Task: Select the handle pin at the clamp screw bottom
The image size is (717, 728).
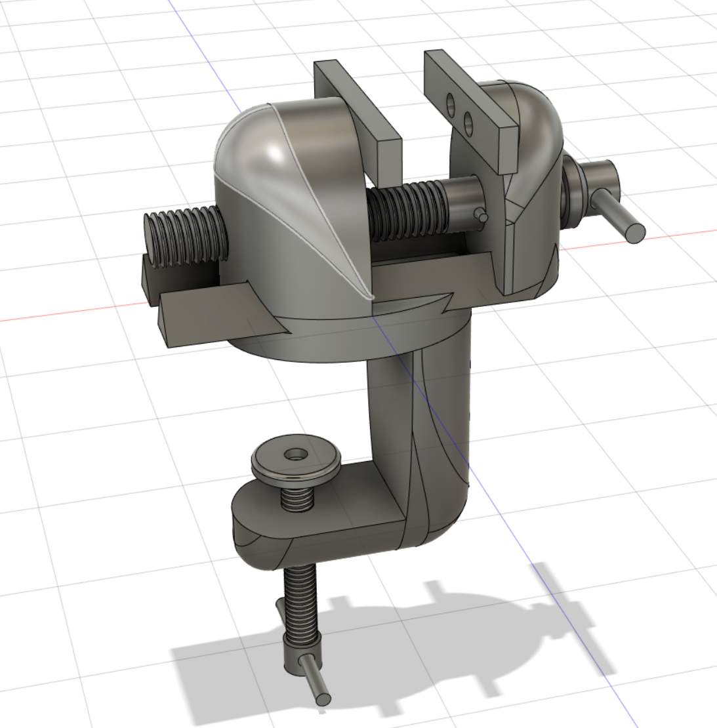Action: (315, 679)
